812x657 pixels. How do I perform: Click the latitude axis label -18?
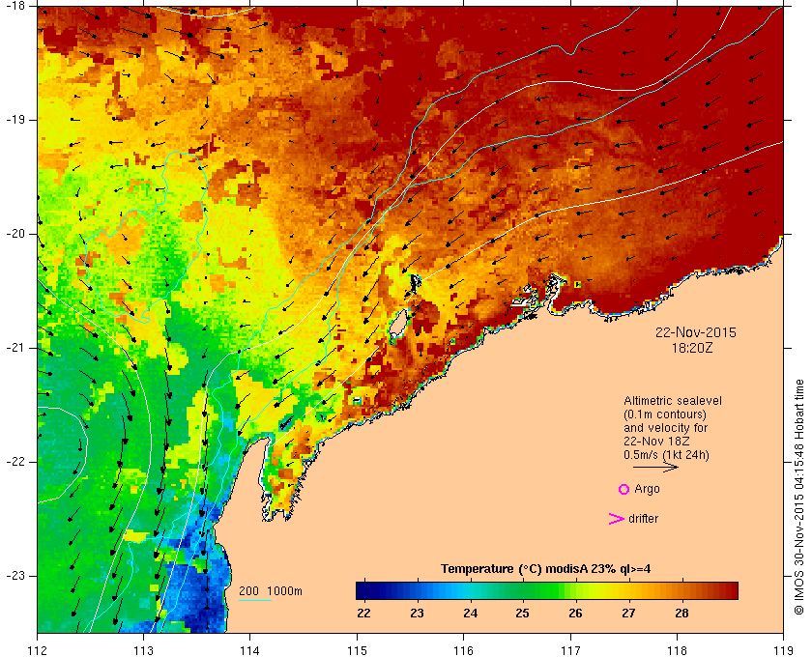pos(14,5)
